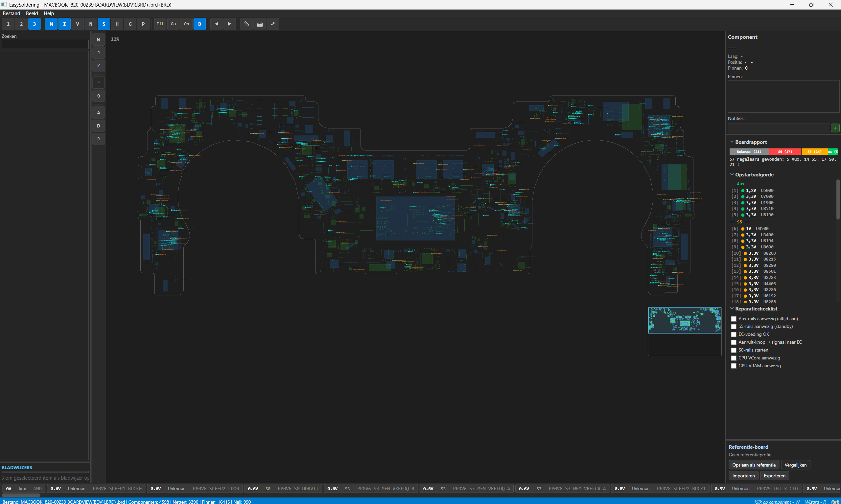The image size is (841, 504).
Task: Click the right arrow navigation icon
Action: pyautogui.click(x=230, y=24)
